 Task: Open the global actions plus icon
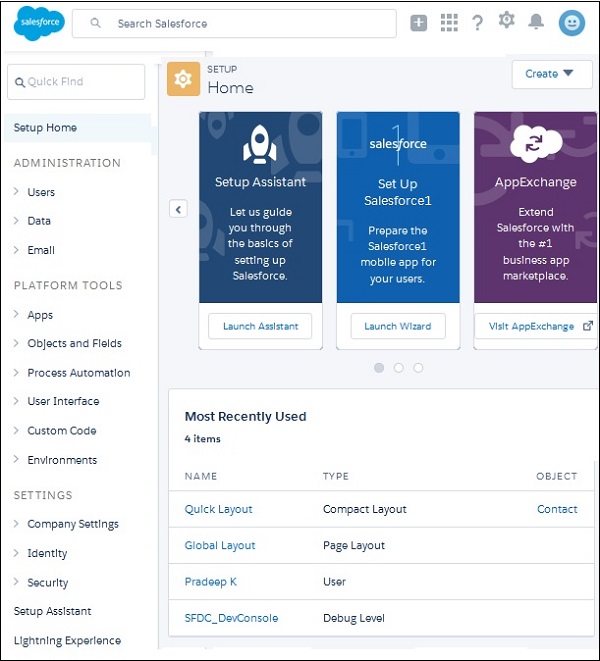click(x=419, y=23)
